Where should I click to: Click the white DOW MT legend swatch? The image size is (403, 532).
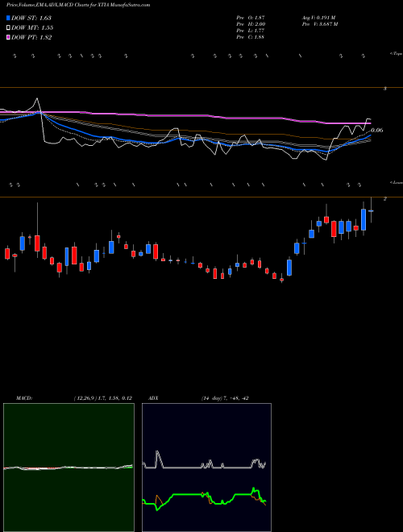[x=8, y=27]
